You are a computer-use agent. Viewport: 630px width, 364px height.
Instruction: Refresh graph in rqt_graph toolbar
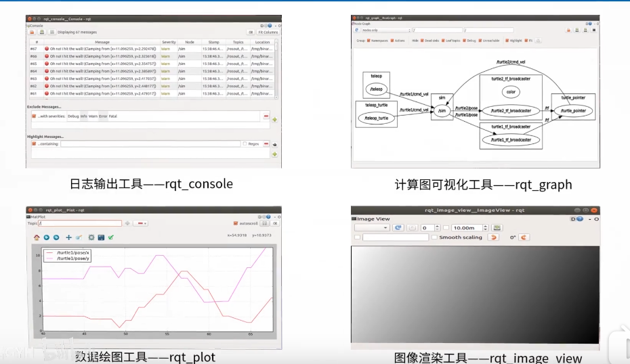click(x=356, y=30)
